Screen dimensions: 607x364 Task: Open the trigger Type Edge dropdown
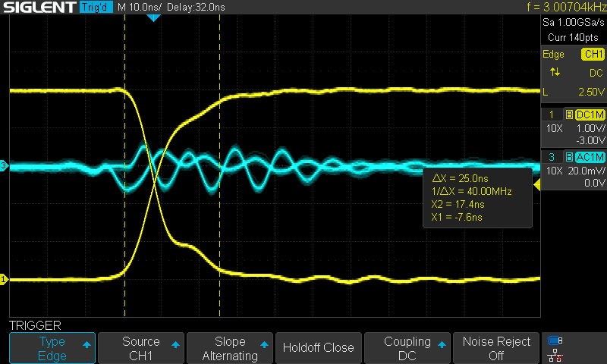52,348
